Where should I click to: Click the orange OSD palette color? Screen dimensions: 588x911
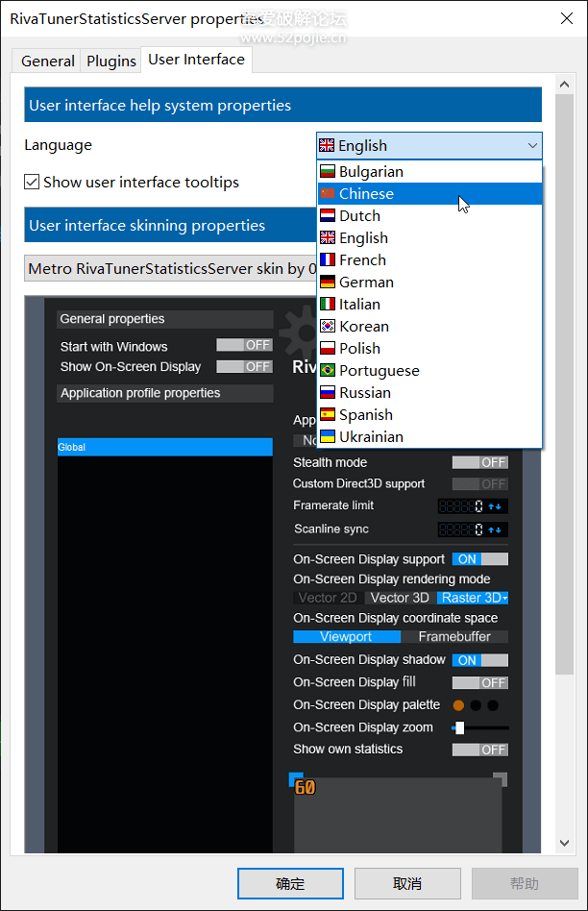pos(458,705)
